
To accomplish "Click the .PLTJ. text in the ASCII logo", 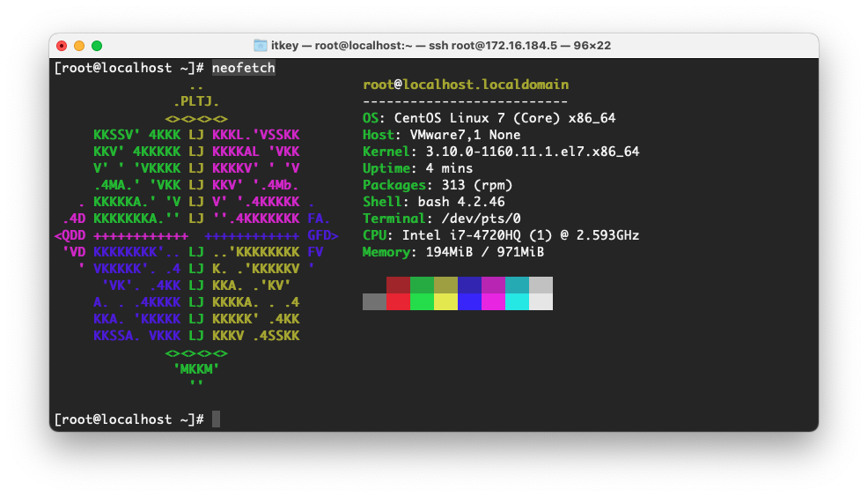I will [196, 101].
